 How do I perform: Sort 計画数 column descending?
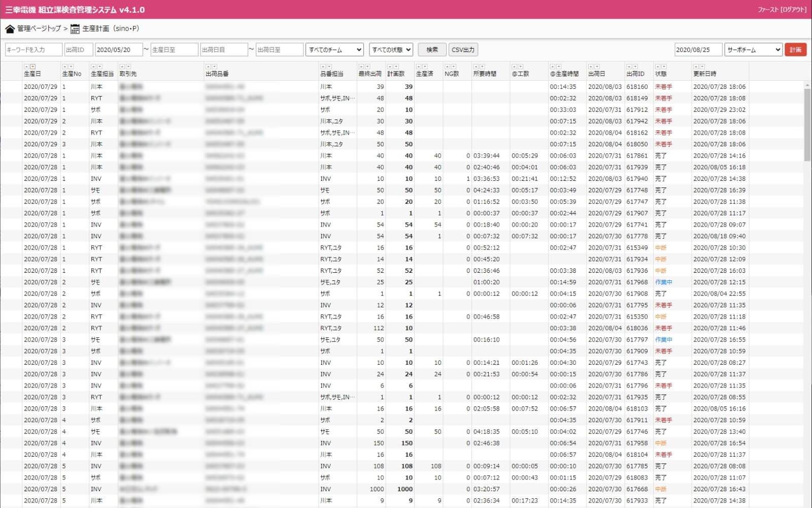tap(396, 67)
